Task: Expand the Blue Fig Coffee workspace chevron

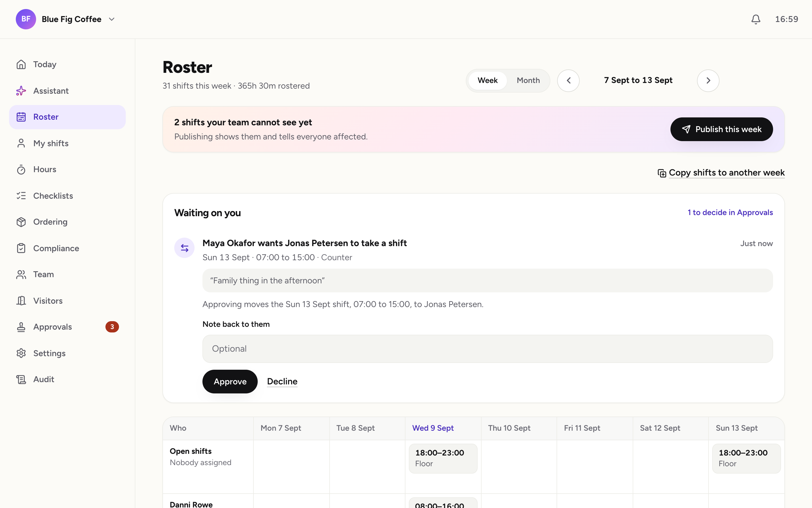Action: pyautogui.click(x=112, y=19)
